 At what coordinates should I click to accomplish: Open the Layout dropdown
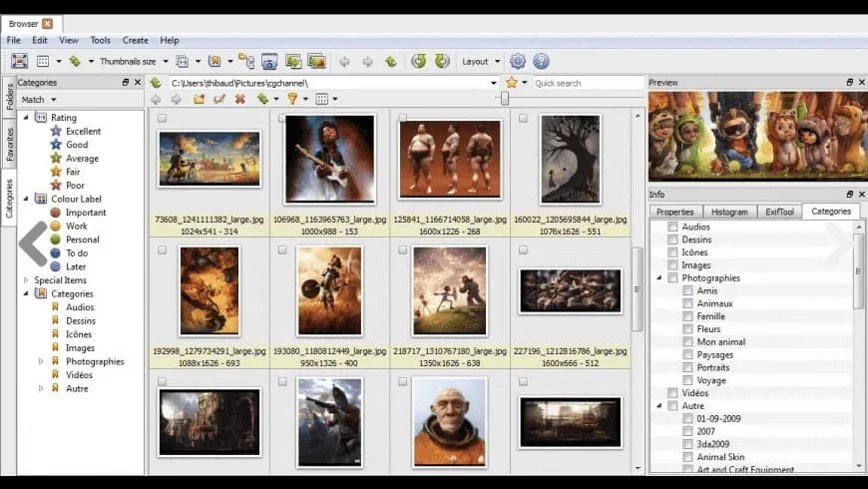pyautogui.click(x=481, y=62)
